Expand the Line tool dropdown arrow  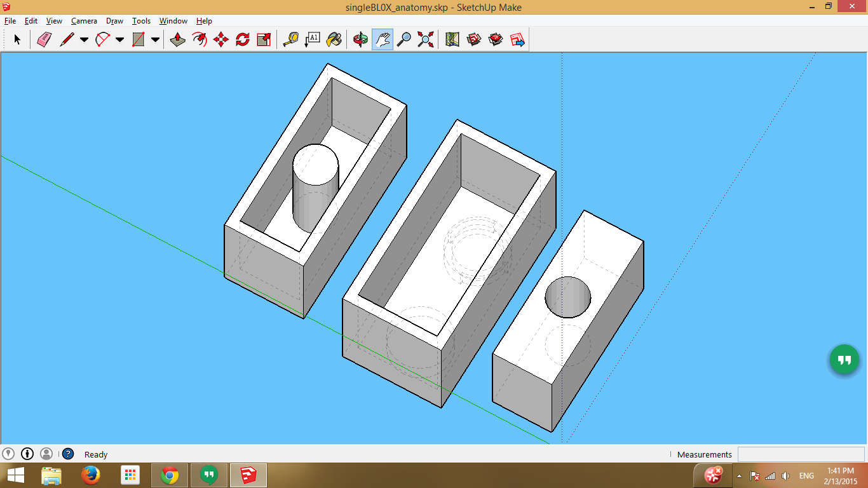[x=83, y=39]
